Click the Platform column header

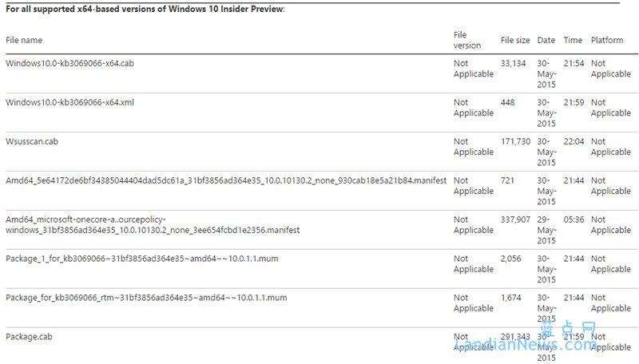click(607, 40)
